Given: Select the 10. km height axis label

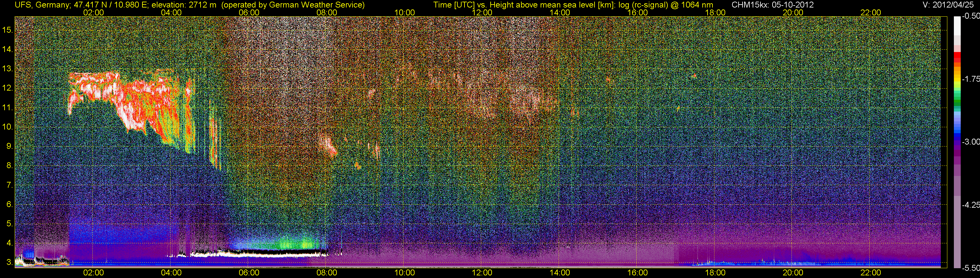Looking at the screenshot, I should pyautogui.click(x=8, y=127).
